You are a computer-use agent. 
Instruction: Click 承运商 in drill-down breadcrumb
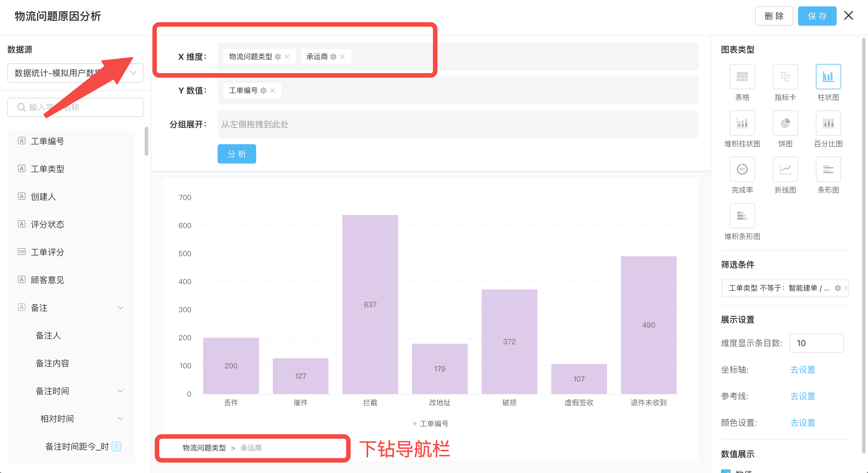251,448
